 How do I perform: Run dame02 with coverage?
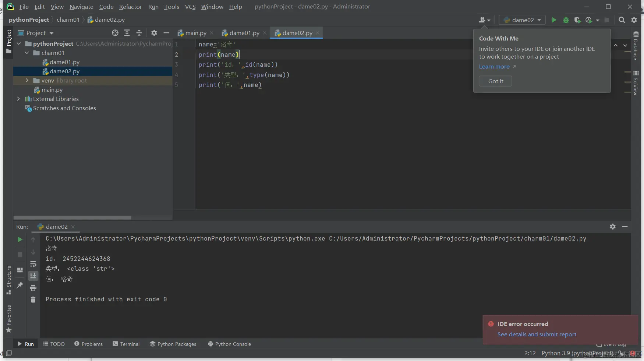577,20
